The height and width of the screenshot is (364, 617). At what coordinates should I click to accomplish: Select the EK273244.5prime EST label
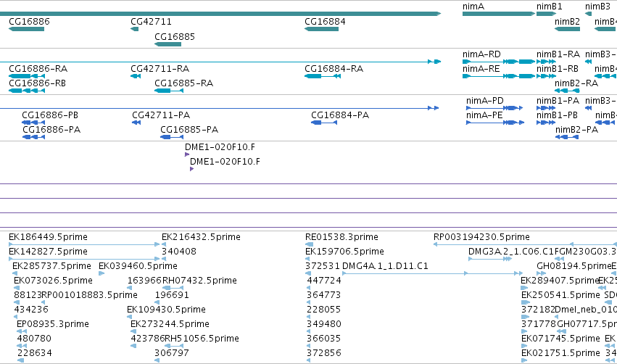tap(170, 324)
